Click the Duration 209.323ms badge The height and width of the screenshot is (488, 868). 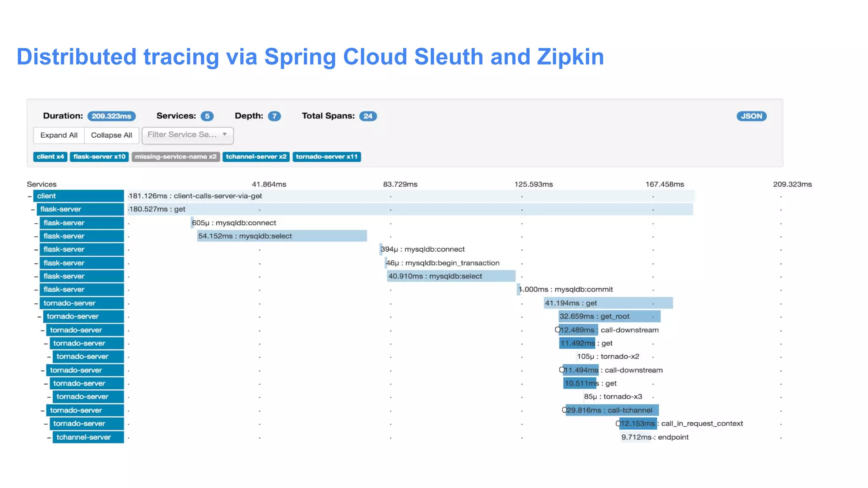(x=111, y=116)
